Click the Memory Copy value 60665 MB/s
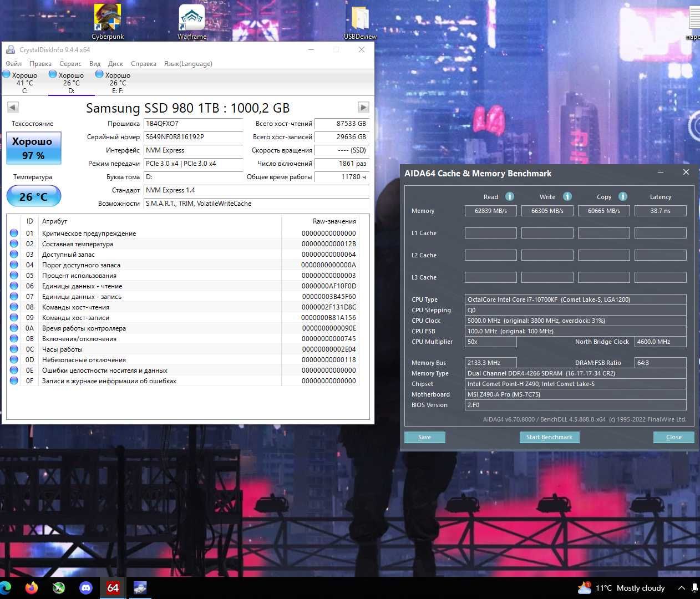 click(x=604, y=211)
